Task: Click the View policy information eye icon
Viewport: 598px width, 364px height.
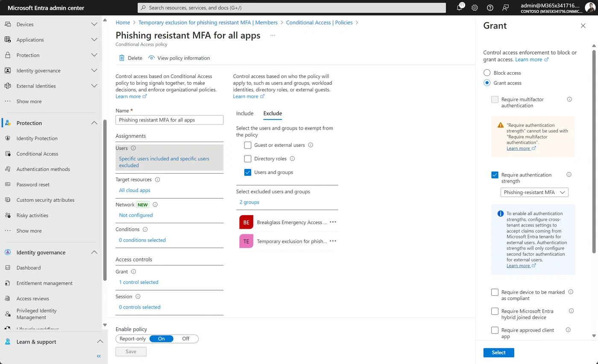Action: click(151, 58)
